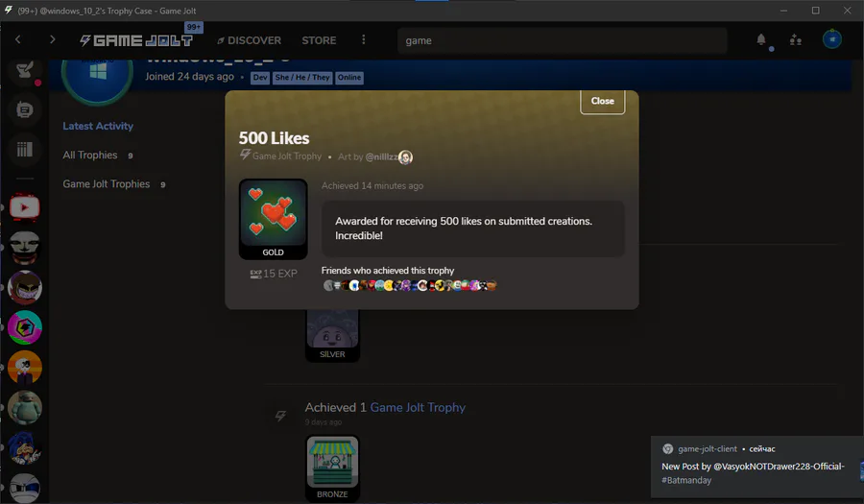Click the '9 days ago' timestamp

(x=324, y=422)
